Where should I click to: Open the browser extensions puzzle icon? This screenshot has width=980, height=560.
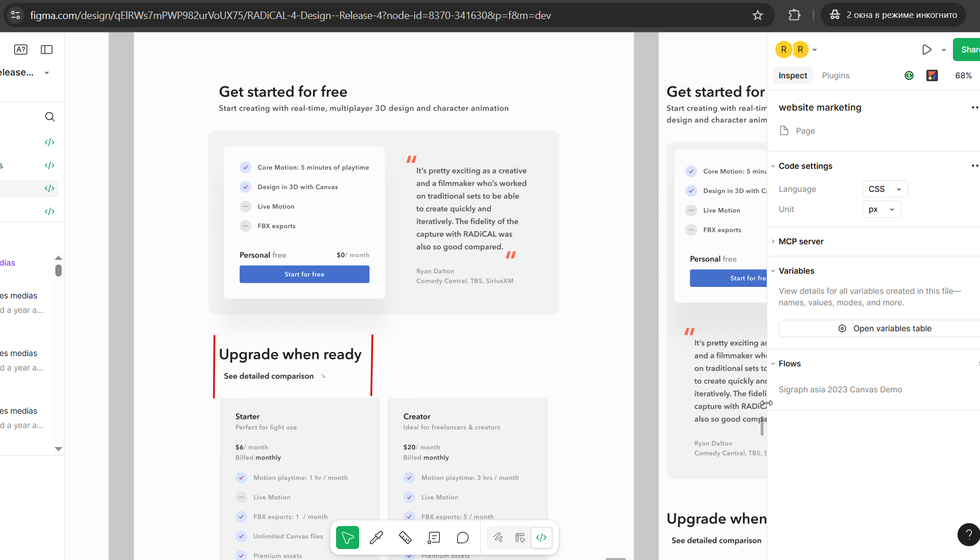pyautogui.click(x=794, y=16)
